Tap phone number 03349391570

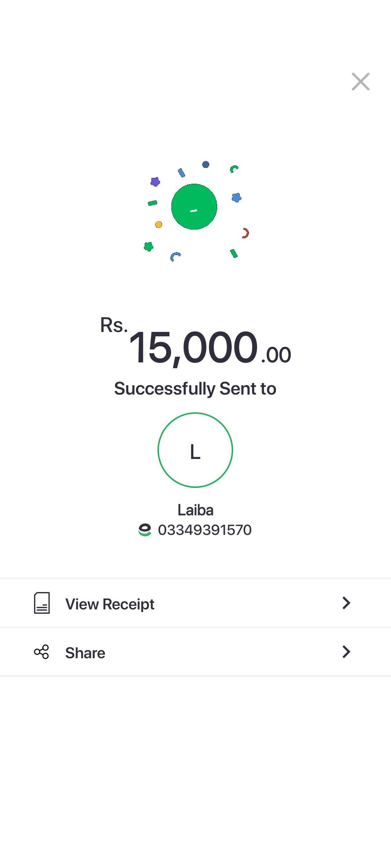[205, 530]
